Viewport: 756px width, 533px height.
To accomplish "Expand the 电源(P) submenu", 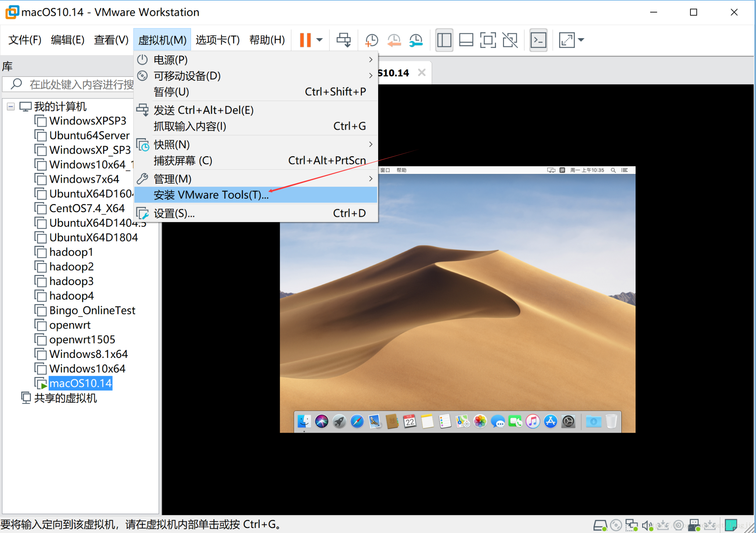I will tap(256, 60).
